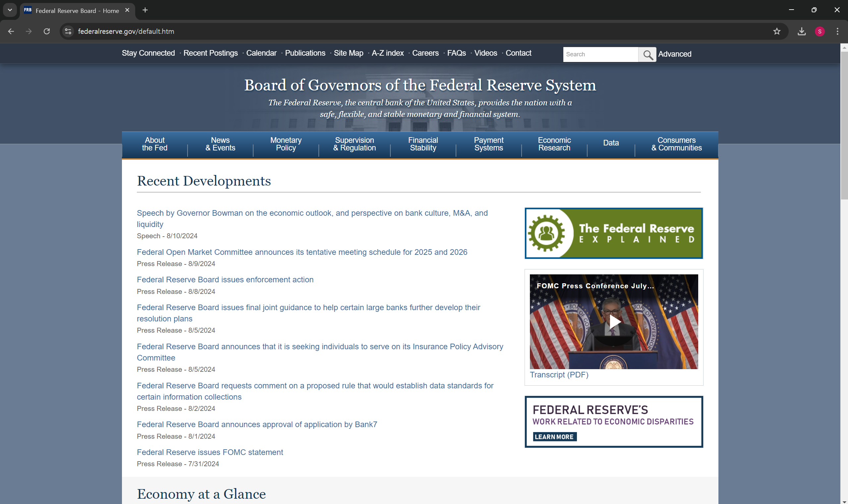Click the economic disparities banner
The image size is (848, 504).
click(614, 422)
